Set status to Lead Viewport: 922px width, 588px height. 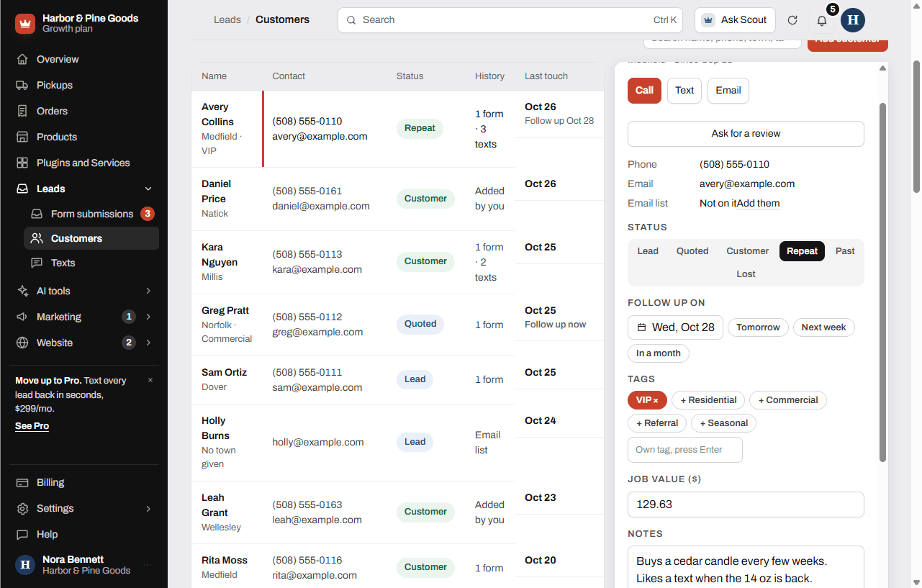[648, 251]
